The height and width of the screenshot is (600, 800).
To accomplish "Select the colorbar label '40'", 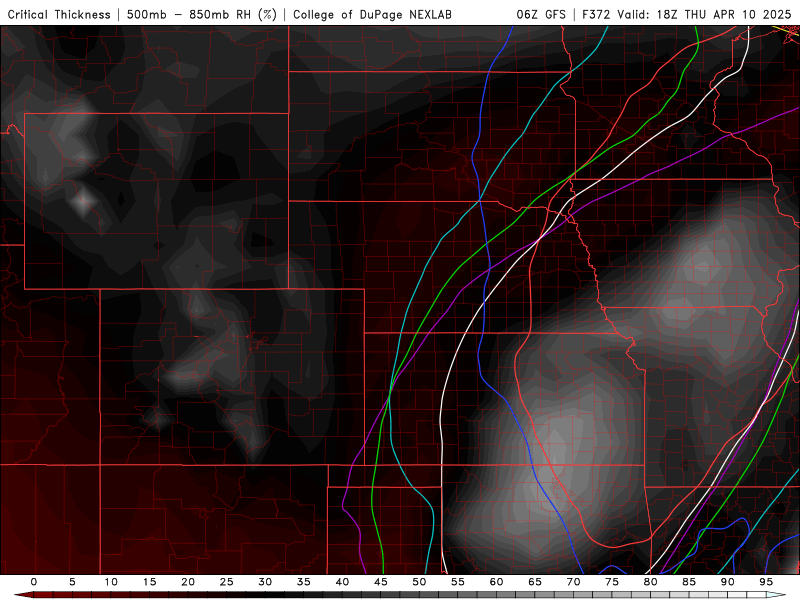I will click(342, 582).
